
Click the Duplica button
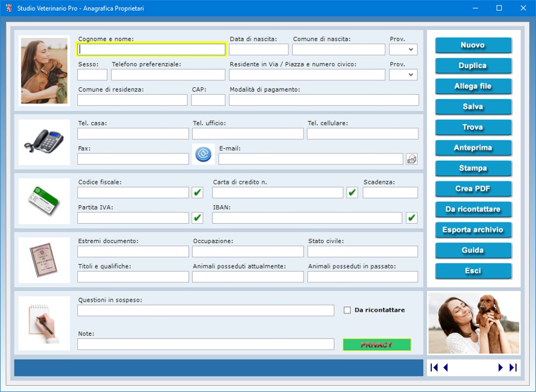[x=473, y=65]
